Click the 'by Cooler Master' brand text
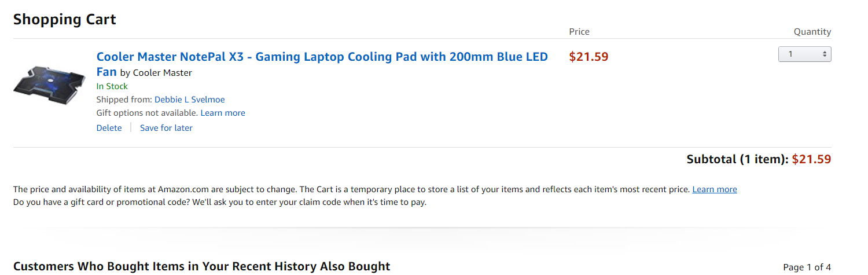Viewport: 868px width, 275px height. (156, 73)
